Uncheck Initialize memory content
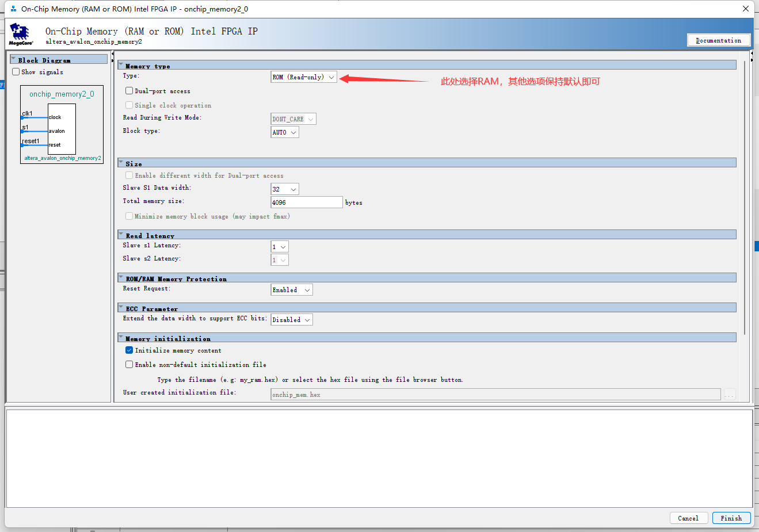759x532 pixels. 129,350
